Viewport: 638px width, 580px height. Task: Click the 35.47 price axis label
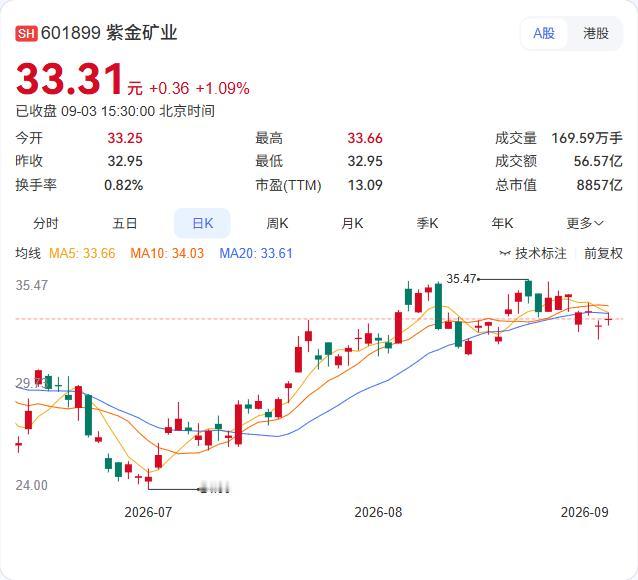pos(32,285)
